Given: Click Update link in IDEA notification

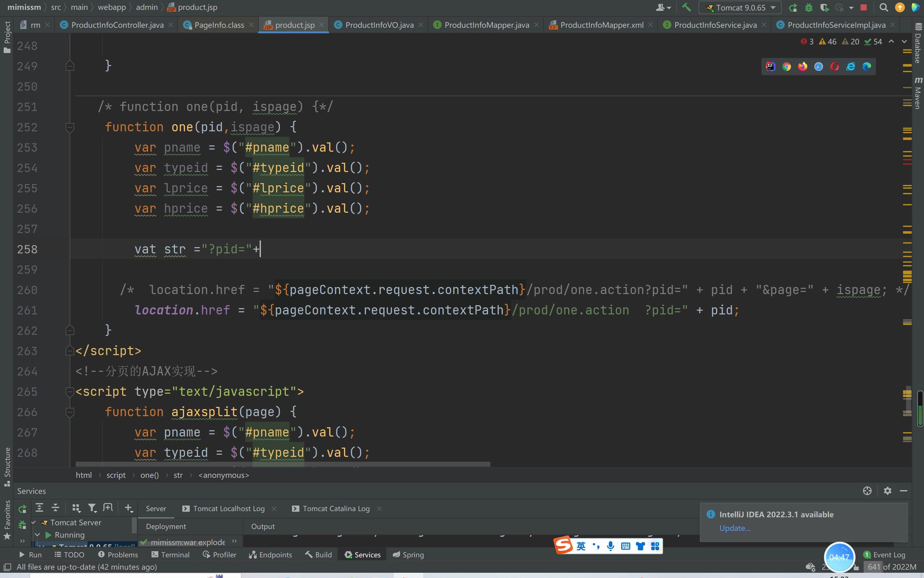Looking at the screenshot, I should (735, 528).
